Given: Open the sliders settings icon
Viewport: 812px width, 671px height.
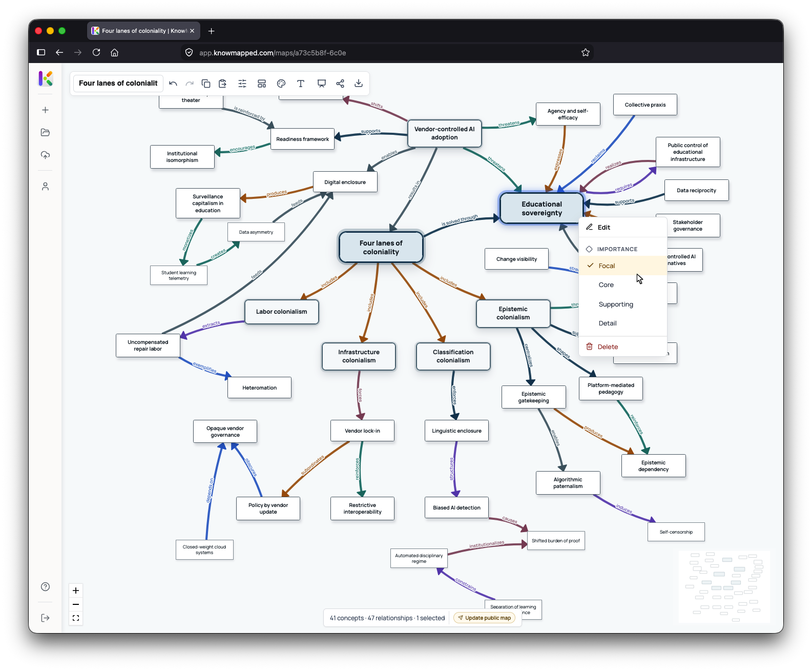Looking at the screenshot, I should coord(242,84).
